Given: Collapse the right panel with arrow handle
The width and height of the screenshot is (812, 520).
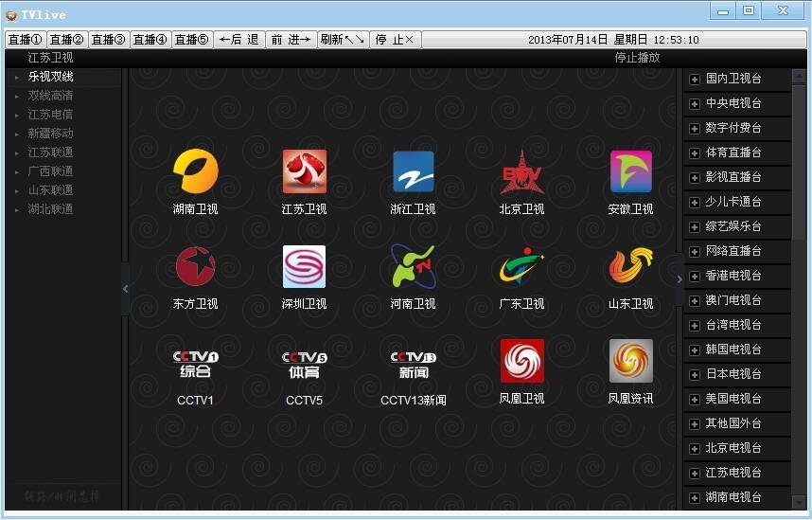Looking at the screenshot, I should point(680,279).
